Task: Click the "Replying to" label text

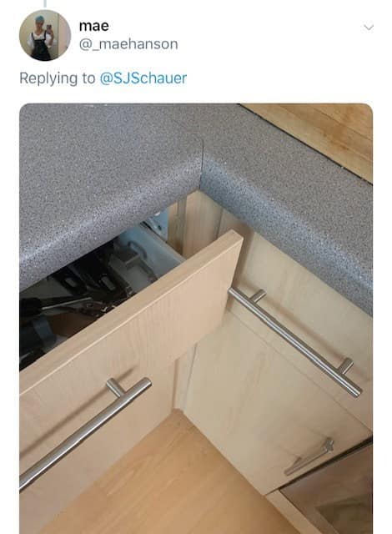Action: (x=58, y=78)
